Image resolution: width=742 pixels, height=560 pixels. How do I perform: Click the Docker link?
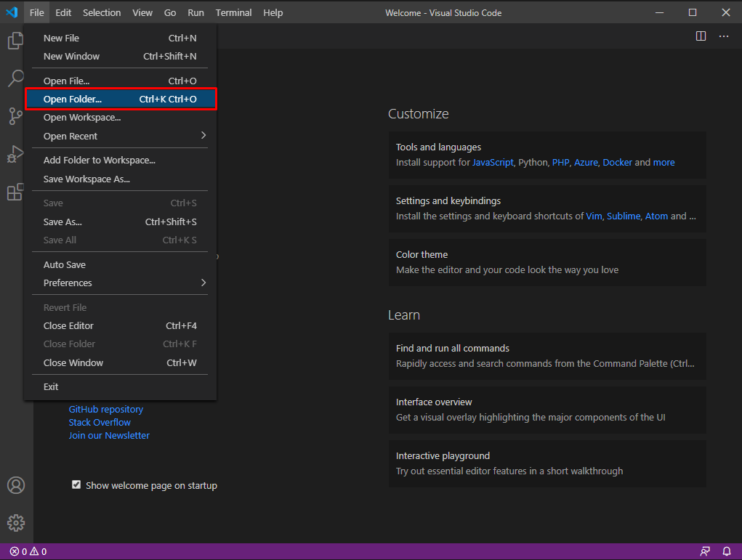(x=617, y=162)
